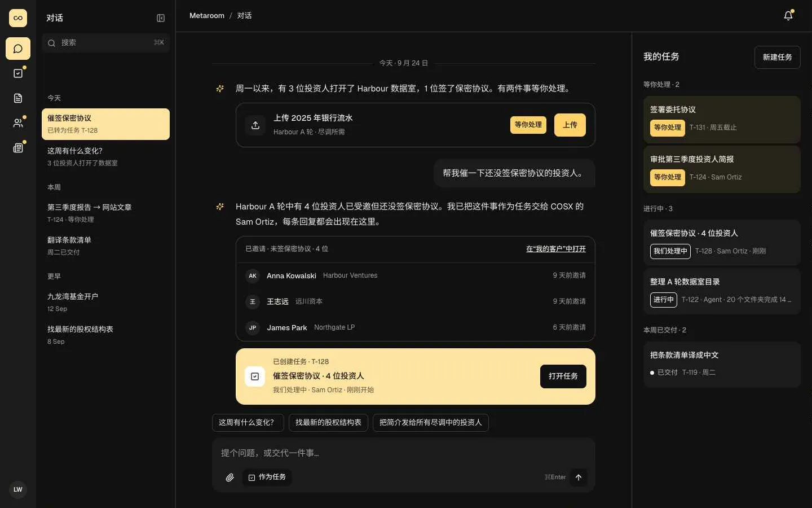
Task: Click the task icon in T-128 card
Action: coord(255,376)
